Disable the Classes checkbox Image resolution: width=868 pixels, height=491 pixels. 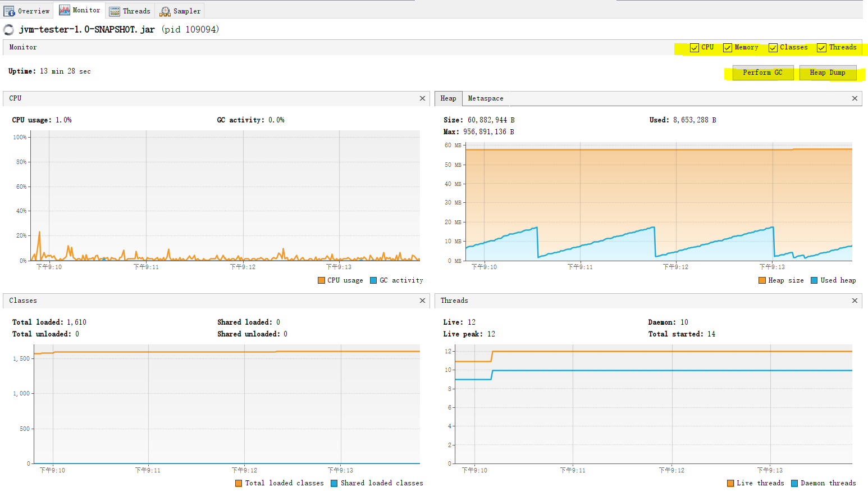tap(773, 48)
